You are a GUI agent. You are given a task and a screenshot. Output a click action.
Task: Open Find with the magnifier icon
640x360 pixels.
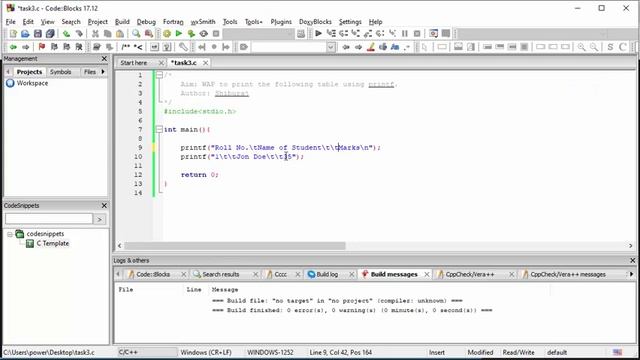pos(136,34)
